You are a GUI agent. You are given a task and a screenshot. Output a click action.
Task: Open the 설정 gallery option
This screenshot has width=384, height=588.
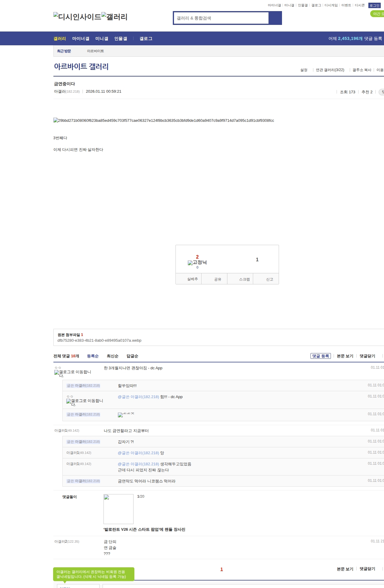pos(304,70)
